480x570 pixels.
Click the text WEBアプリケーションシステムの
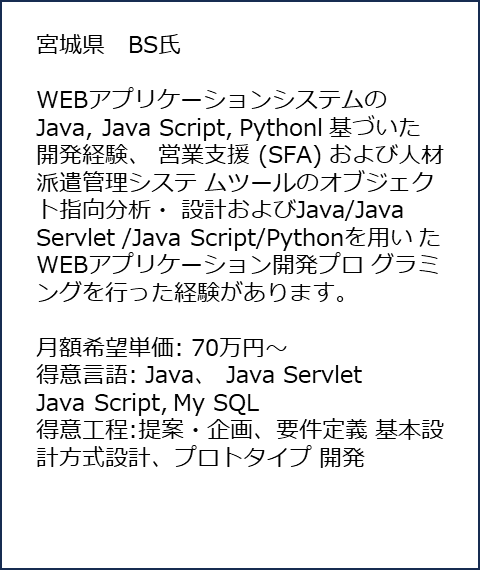212,100
